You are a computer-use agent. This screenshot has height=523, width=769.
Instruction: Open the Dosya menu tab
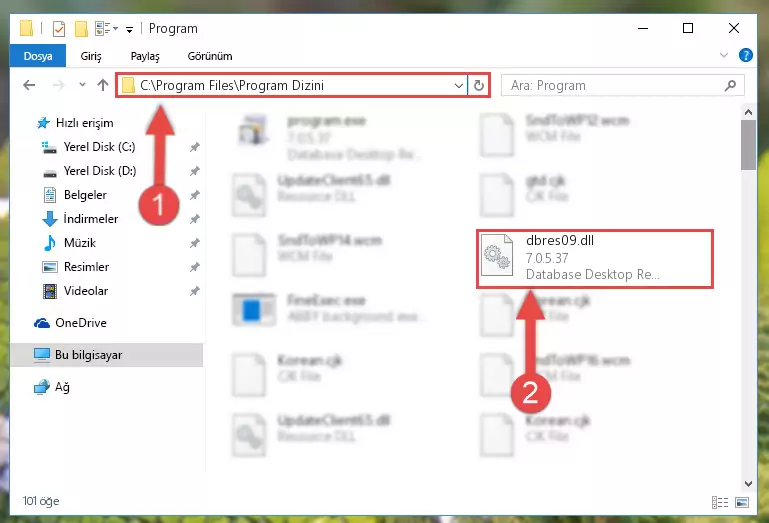coord(38,55)
